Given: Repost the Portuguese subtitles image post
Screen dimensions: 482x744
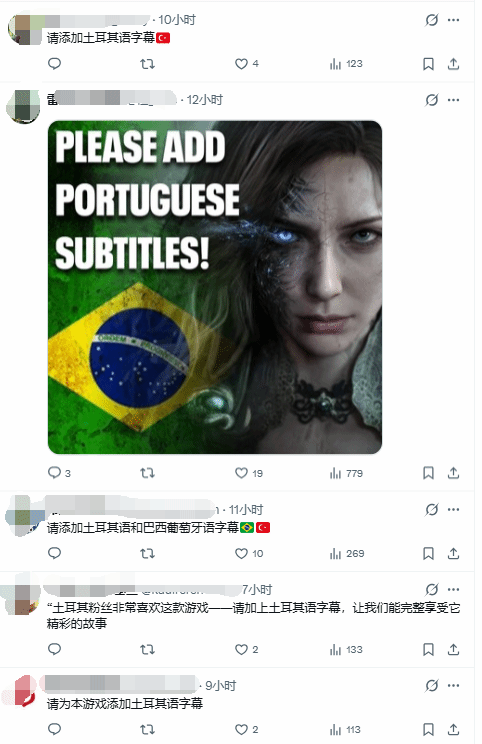Looking at the screenshot, I should (147, 473).
